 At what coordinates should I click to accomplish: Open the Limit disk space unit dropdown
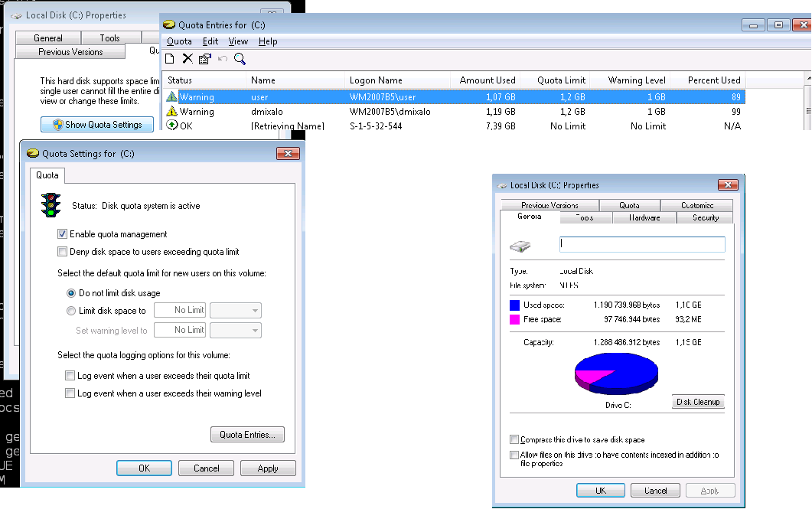coord(236,310)
